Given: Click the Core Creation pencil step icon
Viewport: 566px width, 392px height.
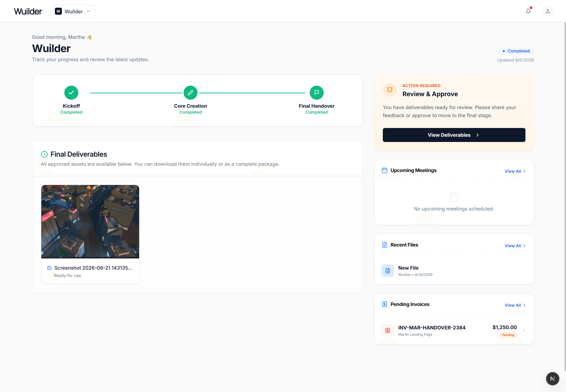Looking at the screenshot, I should click(190, 93).
